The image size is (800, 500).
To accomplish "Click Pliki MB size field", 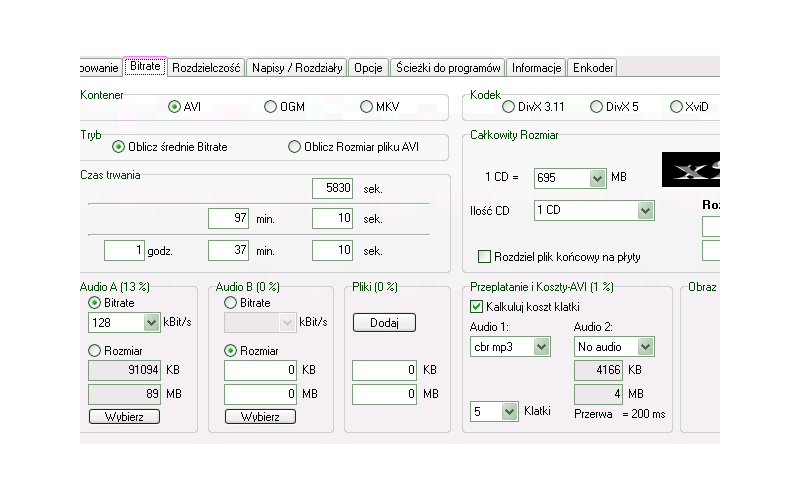I will (x=384, y=394).
